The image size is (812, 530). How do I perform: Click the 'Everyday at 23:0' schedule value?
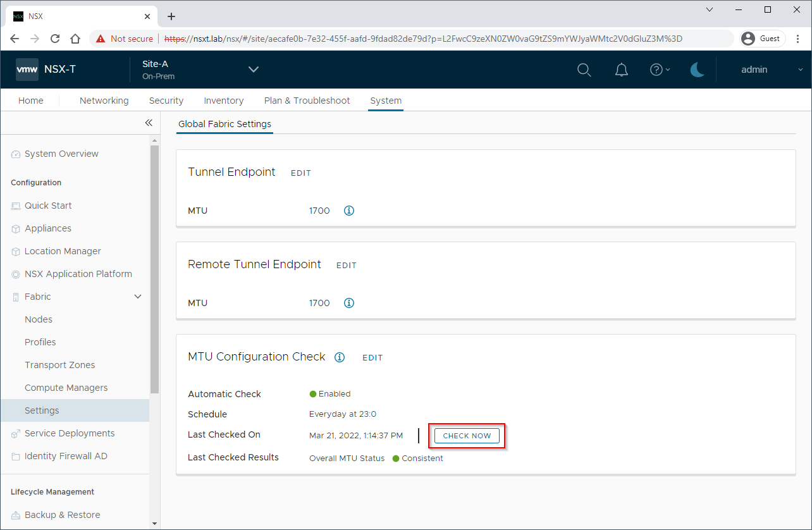343,414
